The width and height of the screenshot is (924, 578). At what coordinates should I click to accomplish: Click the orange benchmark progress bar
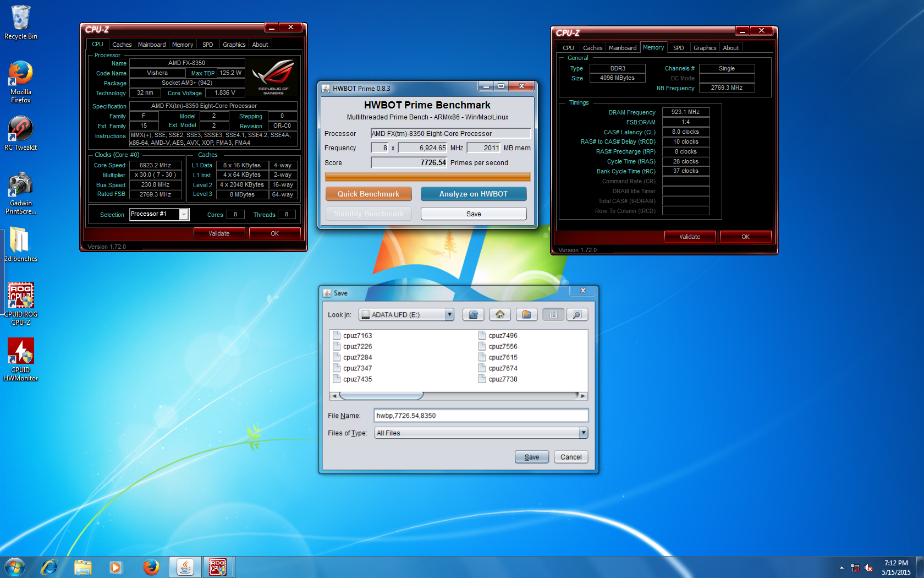tap(427, 177)
